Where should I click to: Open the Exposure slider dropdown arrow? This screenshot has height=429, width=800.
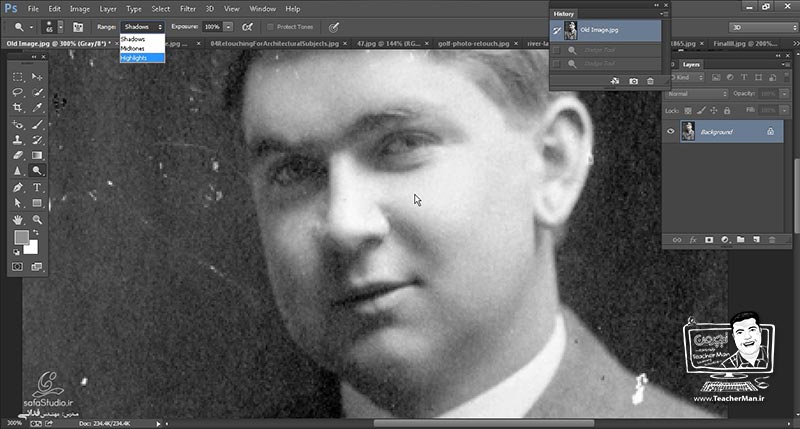point(228,27)
